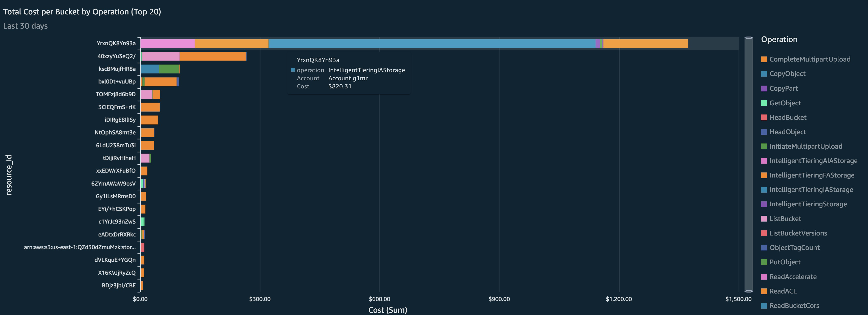Click the YrxnQK8Yn93a bucket label
The width and height of the screenshot is (868, 315).
click(x=117, y=43)
